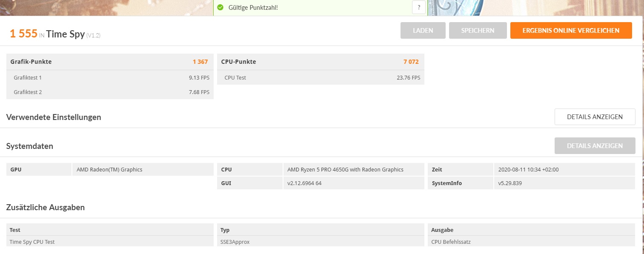Select the 23.76 FPS value

click(x=409, y=78)
